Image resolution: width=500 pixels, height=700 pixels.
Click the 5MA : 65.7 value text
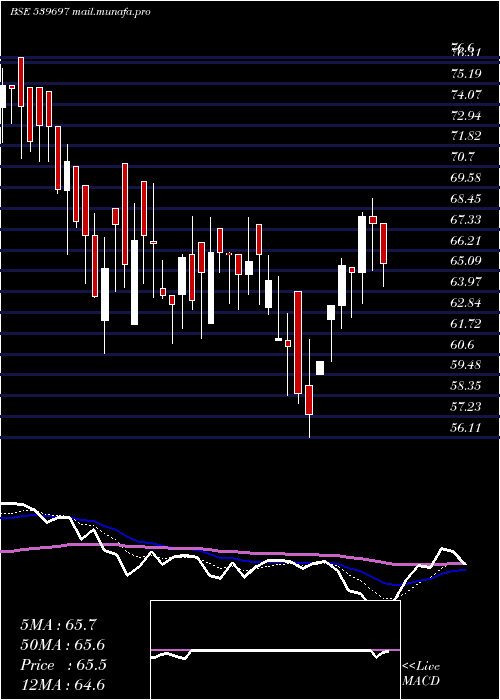coord(58,625)
